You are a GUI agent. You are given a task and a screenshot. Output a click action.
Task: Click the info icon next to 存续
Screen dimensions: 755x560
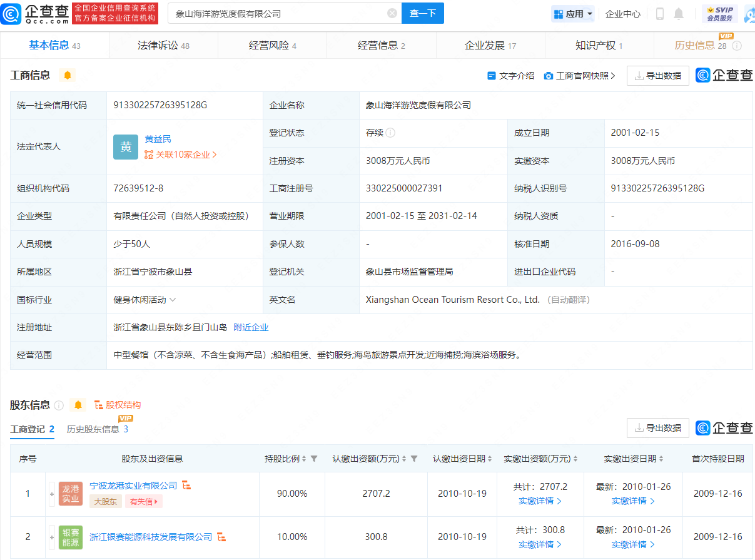click(390, 133)
